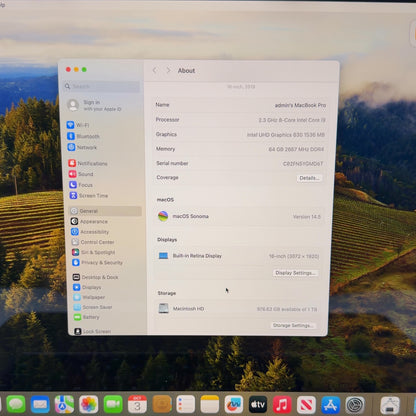Viewport: 416px width, 416px height.
Task: Open Wallpaper settings
Action: 89,297
